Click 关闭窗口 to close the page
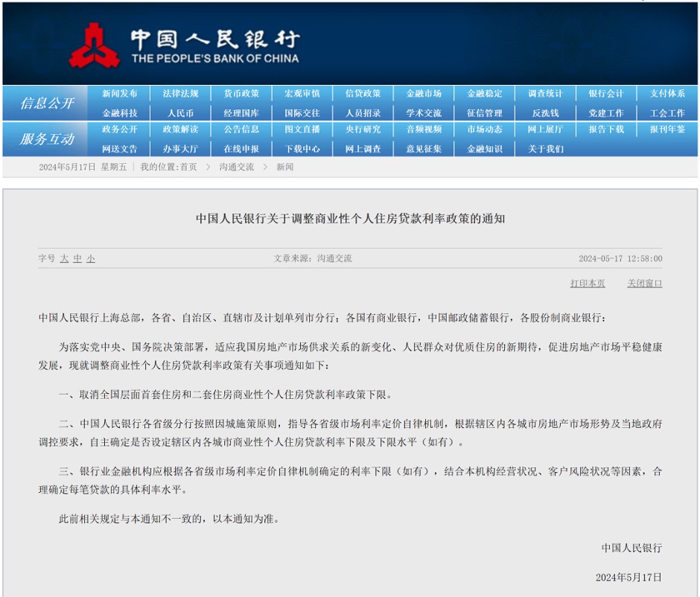The image size is (700, 597). 643,284
